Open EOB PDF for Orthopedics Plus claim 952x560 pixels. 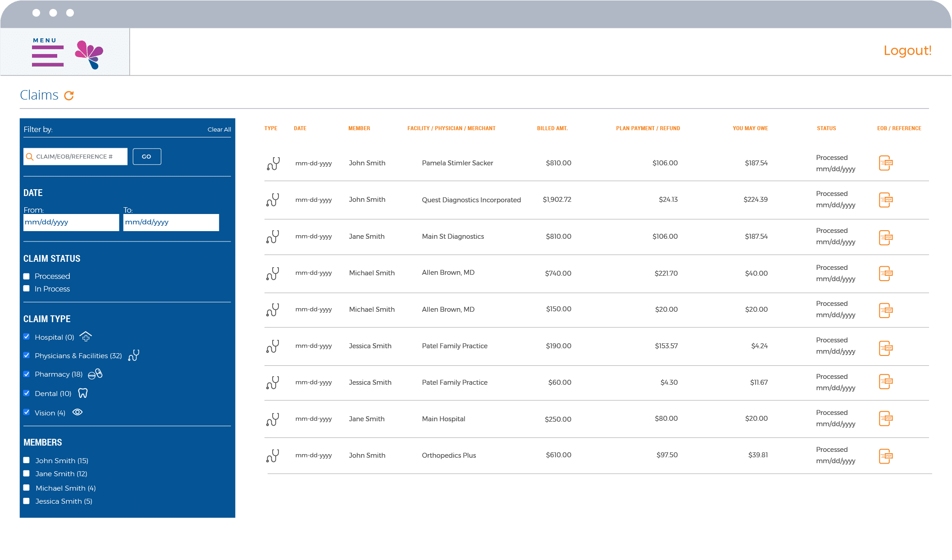[885, 456]
